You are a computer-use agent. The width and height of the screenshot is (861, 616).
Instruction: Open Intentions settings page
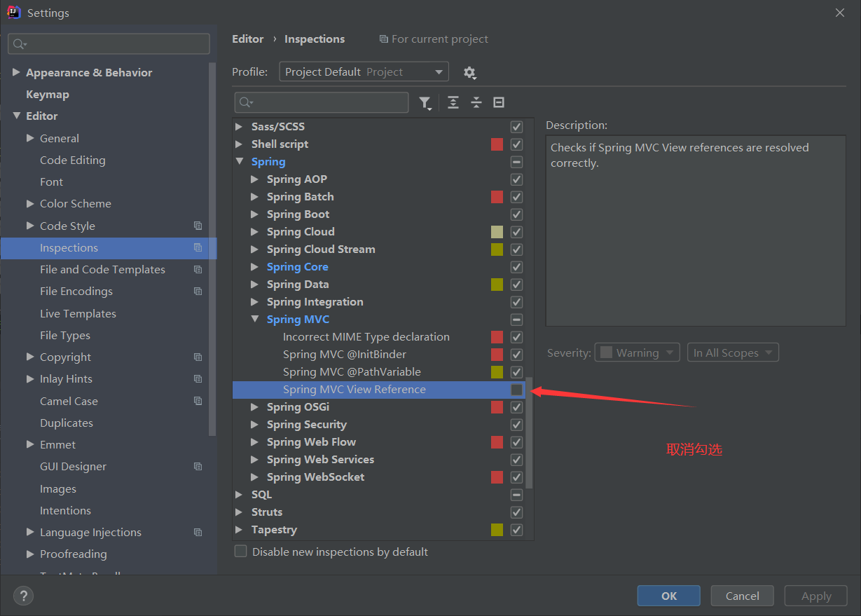(x=65, y=510)
